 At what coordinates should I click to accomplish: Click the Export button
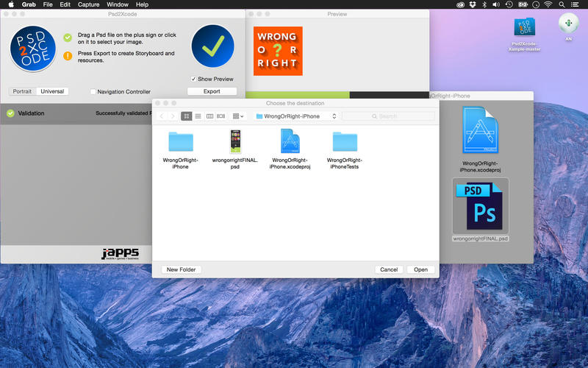click(x=212, y=92)
